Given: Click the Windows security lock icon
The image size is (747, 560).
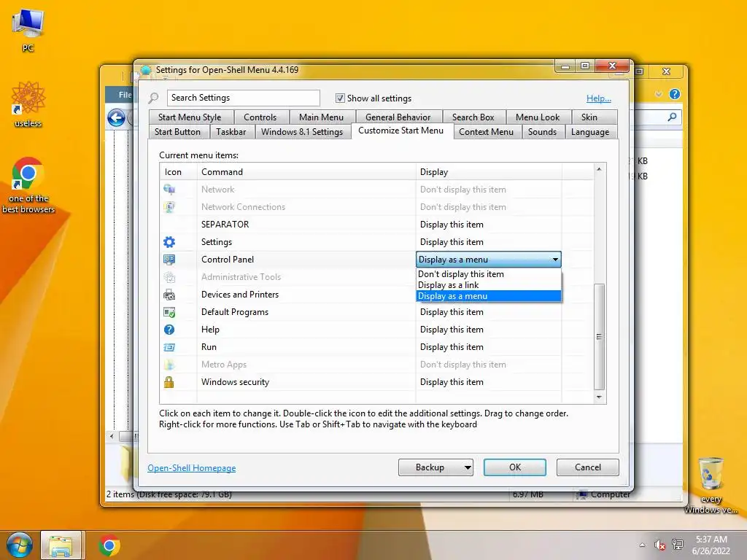Looking at the screenshot, I should [x=169, y=382].
